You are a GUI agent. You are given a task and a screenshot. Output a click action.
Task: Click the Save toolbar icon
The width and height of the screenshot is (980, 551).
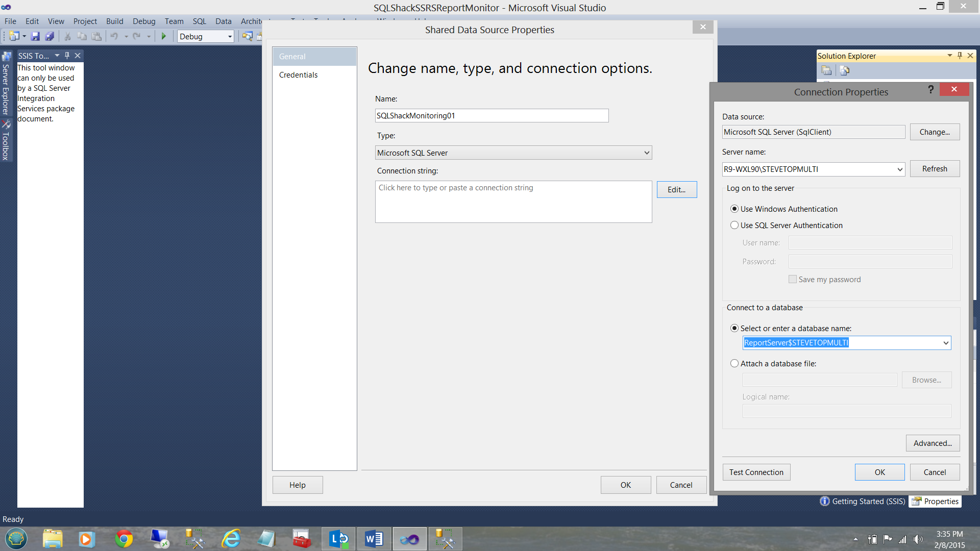point(35,36)
